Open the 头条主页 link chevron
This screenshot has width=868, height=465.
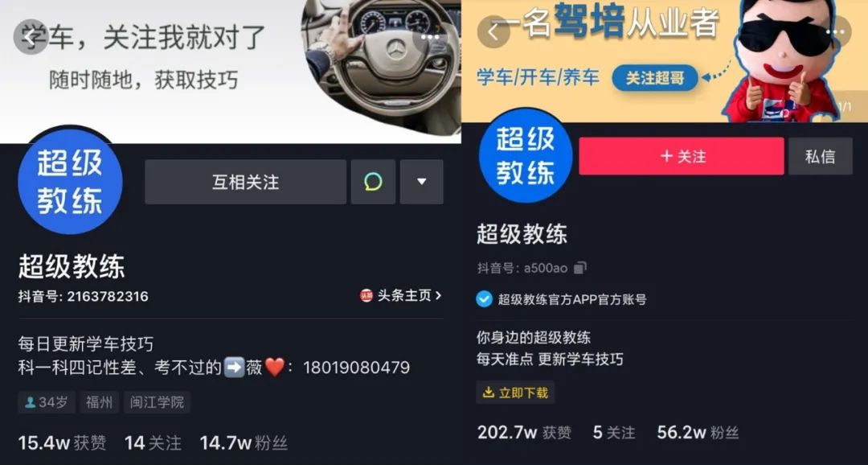point(439,296)
